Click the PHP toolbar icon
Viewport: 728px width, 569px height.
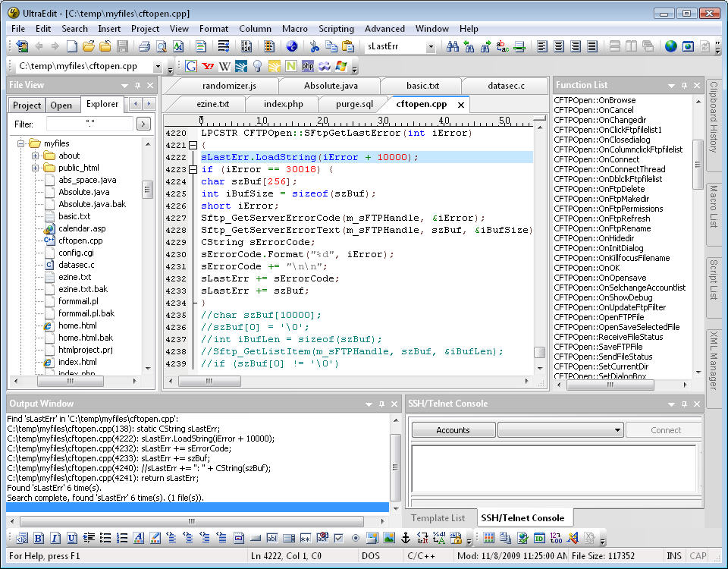click(x=308, y=66)
